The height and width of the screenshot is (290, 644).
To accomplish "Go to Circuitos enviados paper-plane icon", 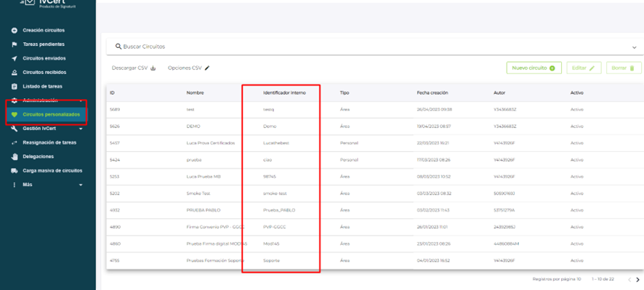I will pos(15,58).
